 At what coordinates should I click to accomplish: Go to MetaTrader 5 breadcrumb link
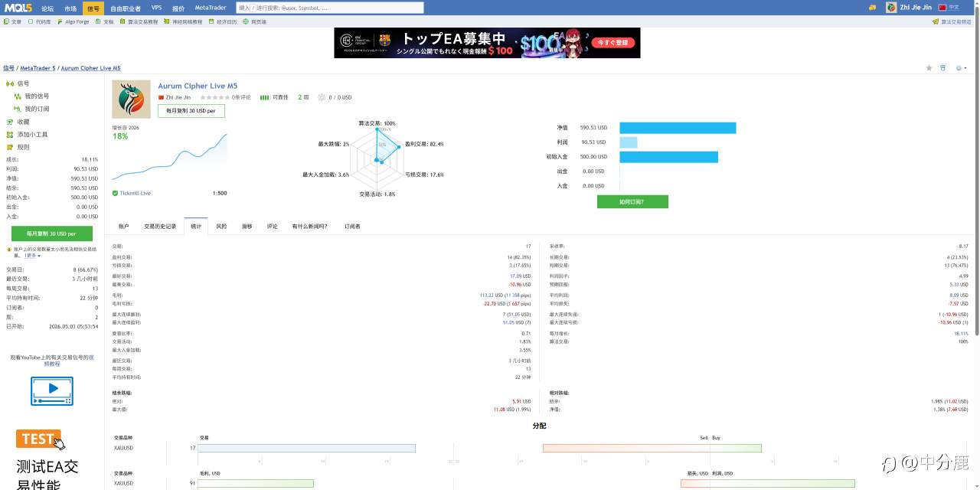(38, 68)
